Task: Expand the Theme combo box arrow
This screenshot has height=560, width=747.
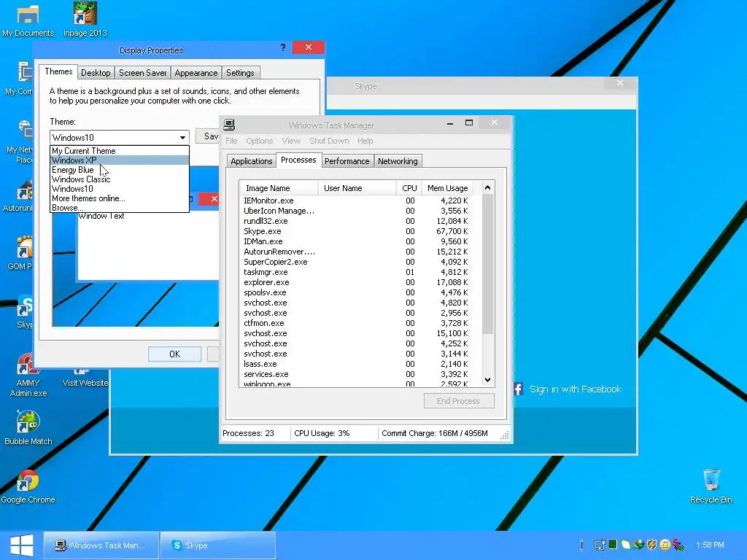Action: pyautogui.click(x=182, y=138)
